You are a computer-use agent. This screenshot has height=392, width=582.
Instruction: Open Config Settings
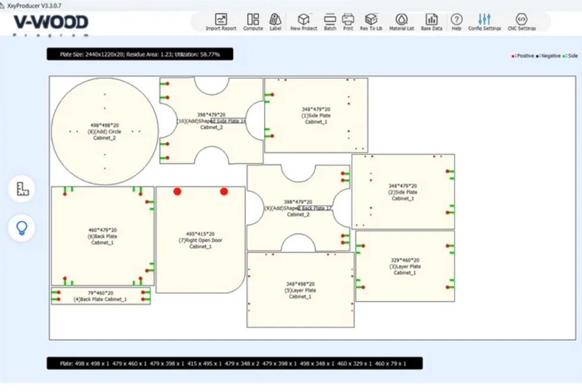click(x=485, y=21)
